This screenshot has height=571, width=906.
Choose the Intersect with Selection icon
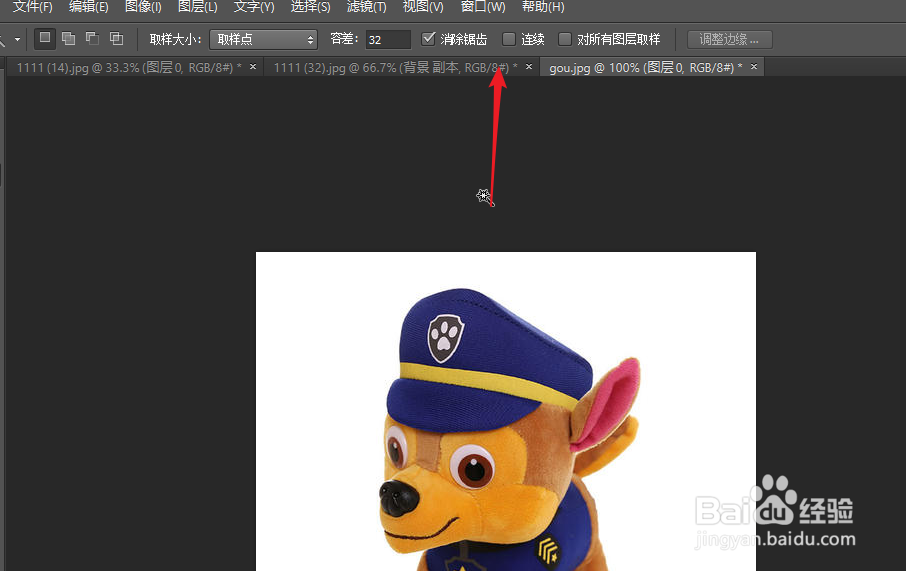pyautogui.click(x=117, y=39)
